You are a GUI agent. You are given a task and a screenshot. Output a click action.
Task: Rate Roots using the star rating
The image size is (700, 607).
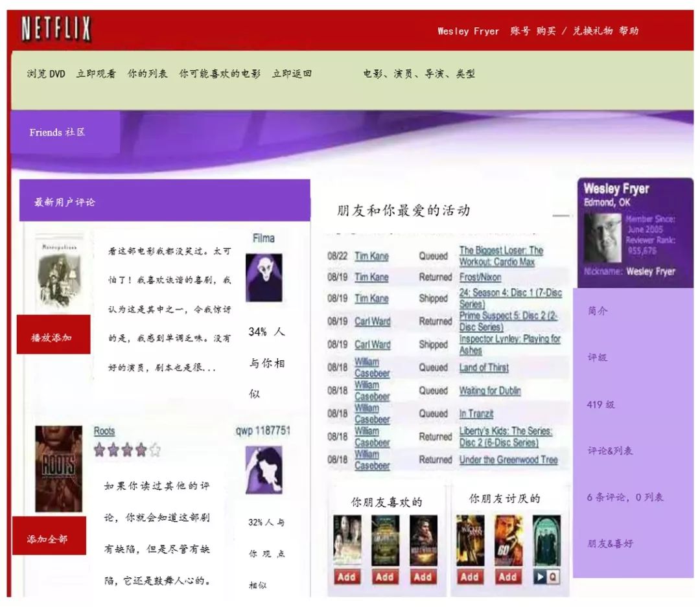point(126,450)
